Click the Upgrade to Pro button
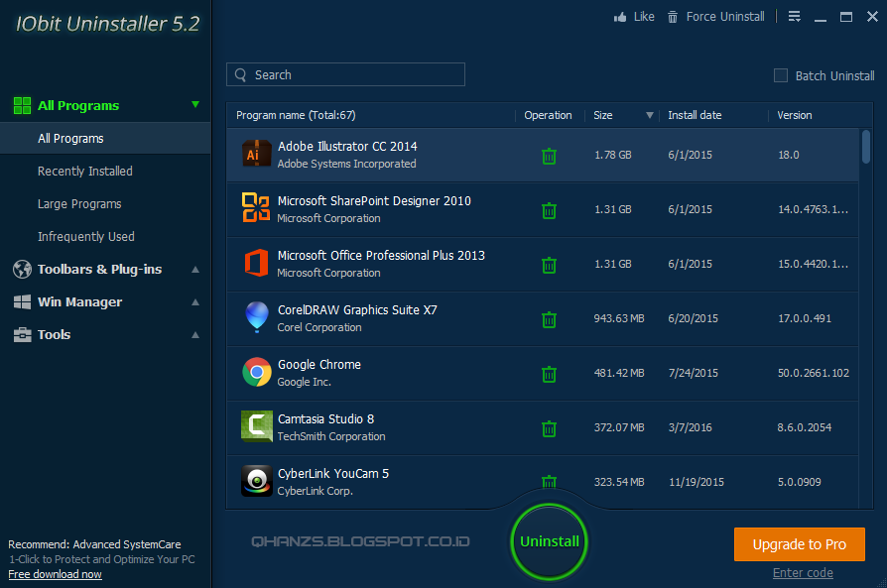This screenshot has height=588, width=887. click(799, 544)
